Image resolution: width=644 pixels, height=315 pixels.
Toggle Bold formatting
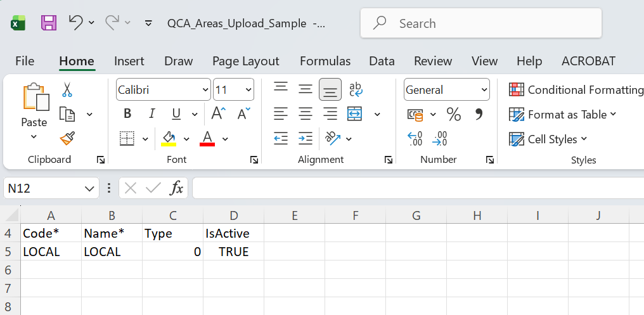(127, 114)
